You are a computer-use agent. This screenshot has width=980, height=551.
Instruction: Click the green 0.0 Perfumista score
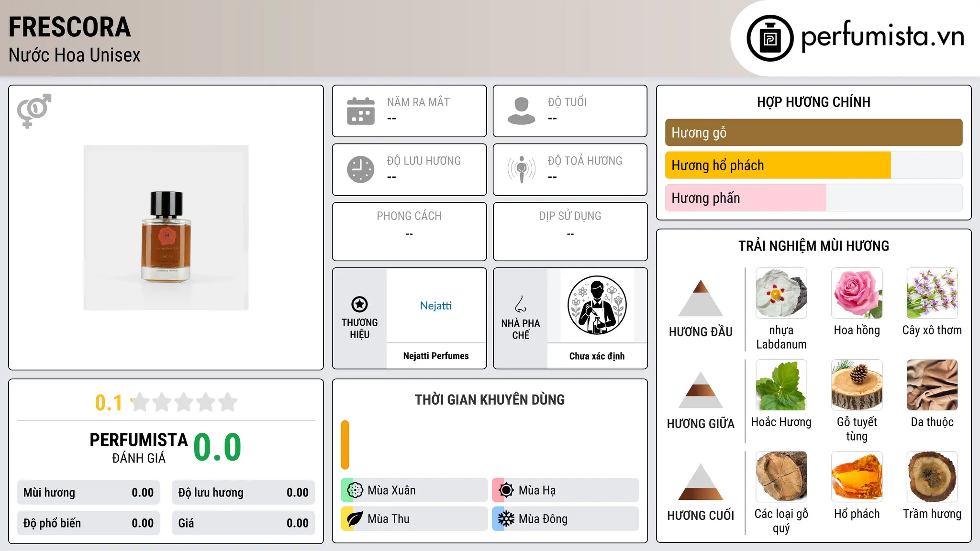pos(217,447)
